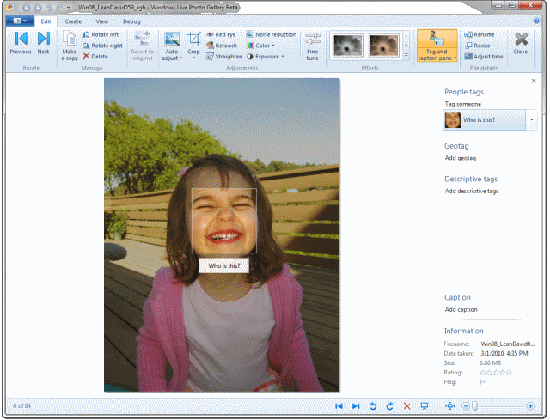Click Rename in File details

point(479,34)
